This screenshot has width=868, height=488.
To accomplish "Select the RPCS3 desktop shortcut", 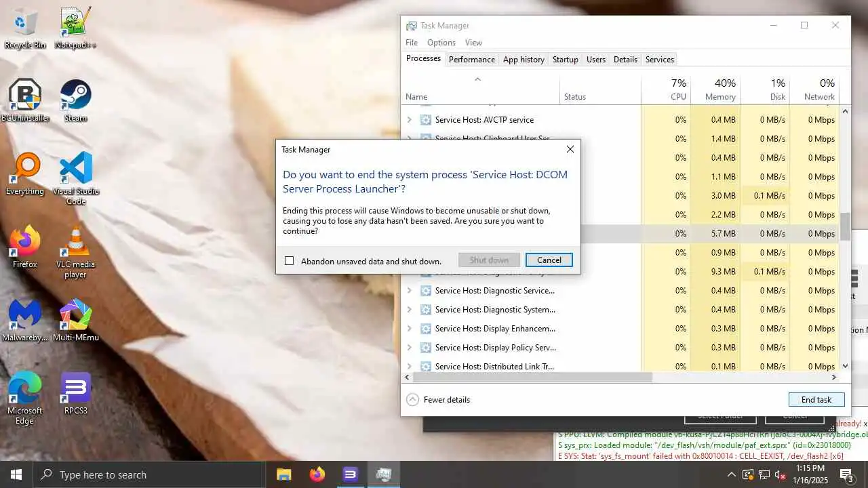I will [x=75, y=393].
